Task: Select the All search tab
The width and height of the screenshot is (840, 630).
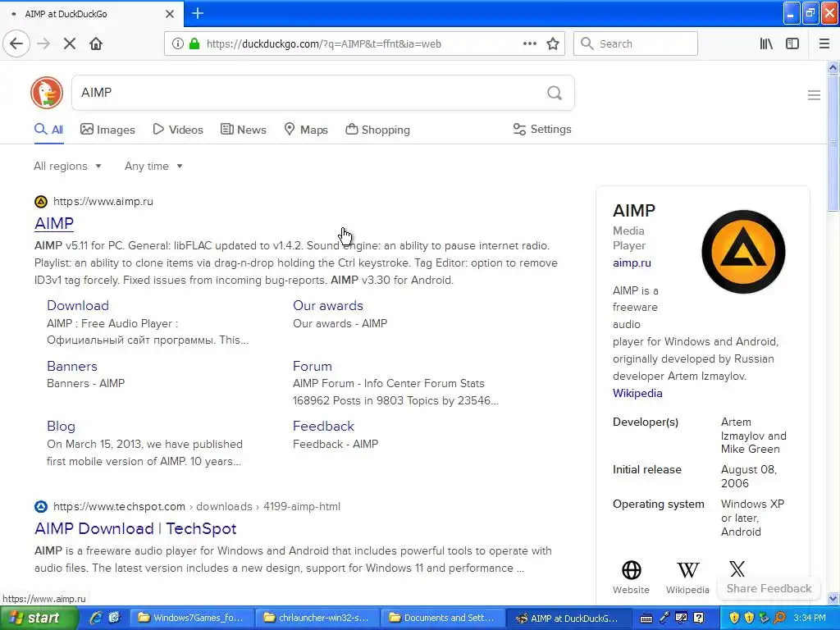Action: pyautogui.click(x=48, y=130)
